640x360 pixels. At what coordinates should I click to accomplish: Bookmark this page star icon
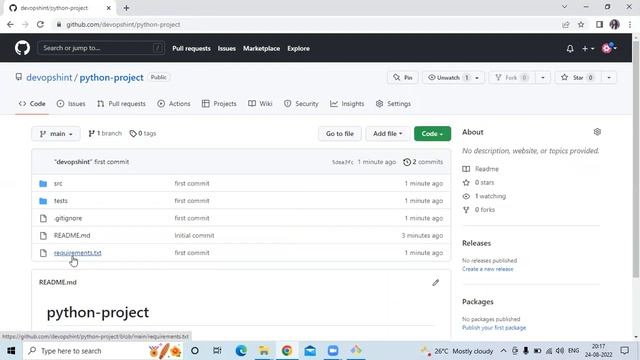(581, 24)
